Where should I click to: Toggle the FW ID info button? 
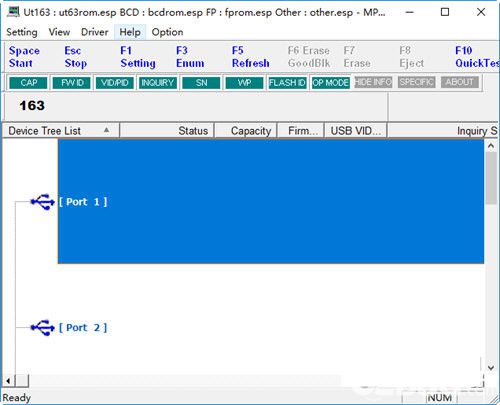click(x=72, y=83)
